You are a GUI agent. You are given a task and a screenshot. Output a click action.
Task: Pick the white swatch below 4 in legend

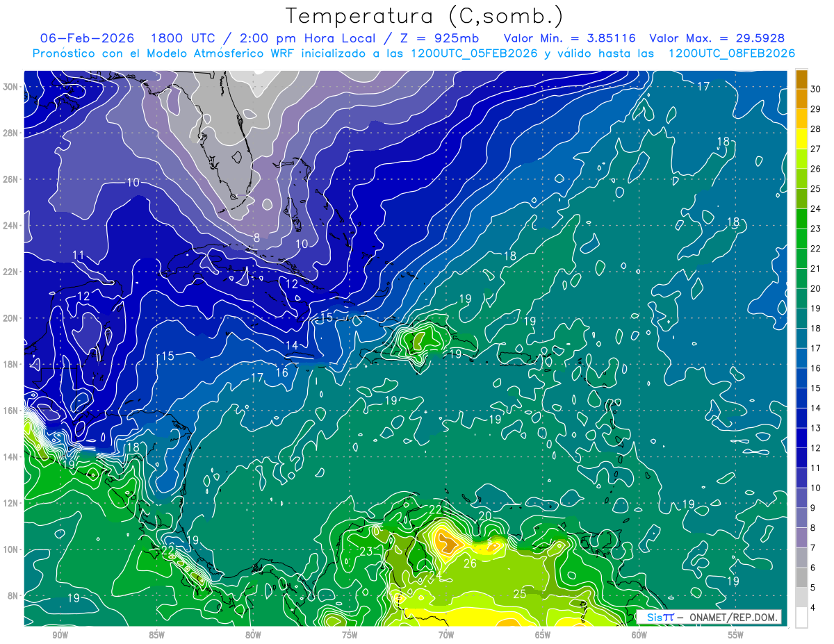coord(801,618)
